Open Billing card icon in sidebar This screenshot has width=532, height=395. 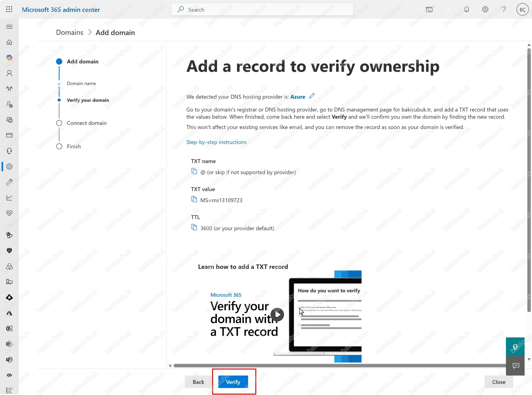pyautogui.click(x=9, y=135)
